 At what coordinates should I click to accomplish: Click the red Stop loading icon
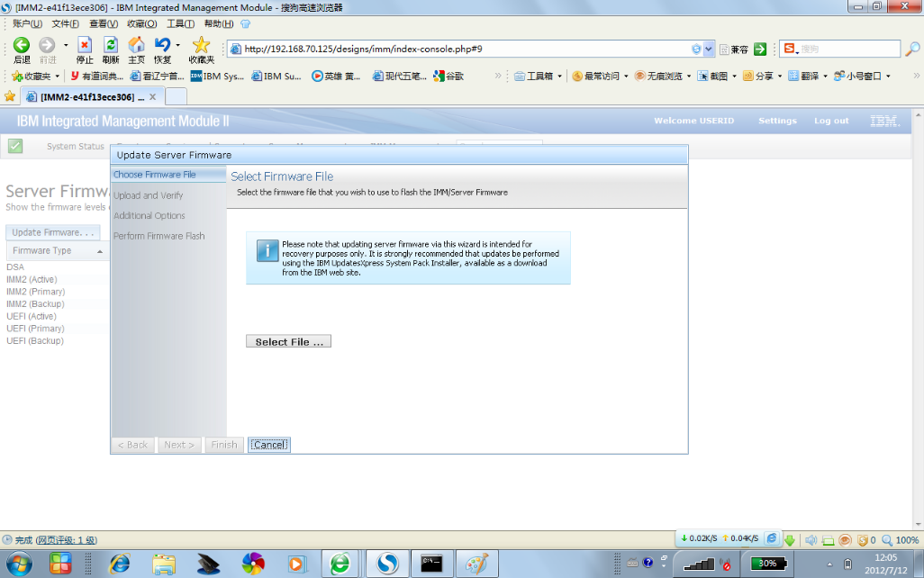(85, 45)
